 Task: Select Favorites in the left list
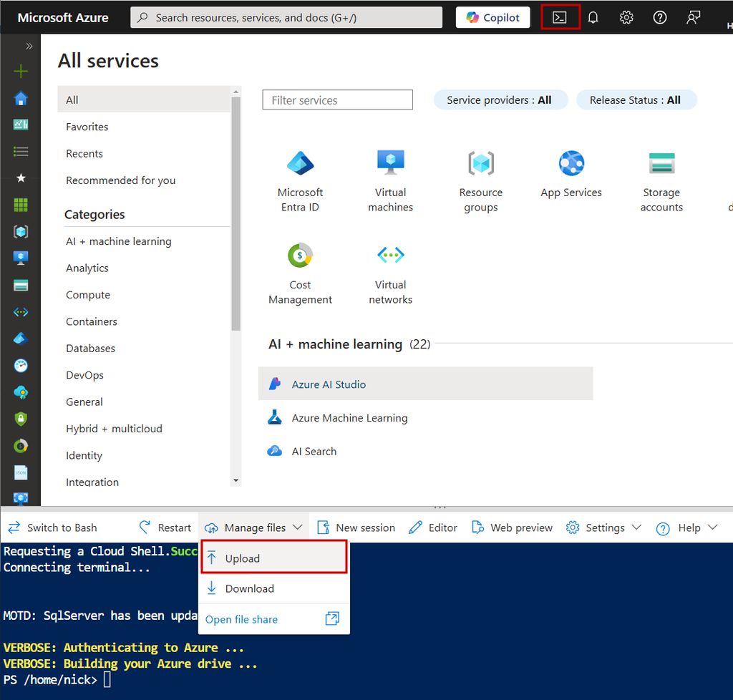87,127
